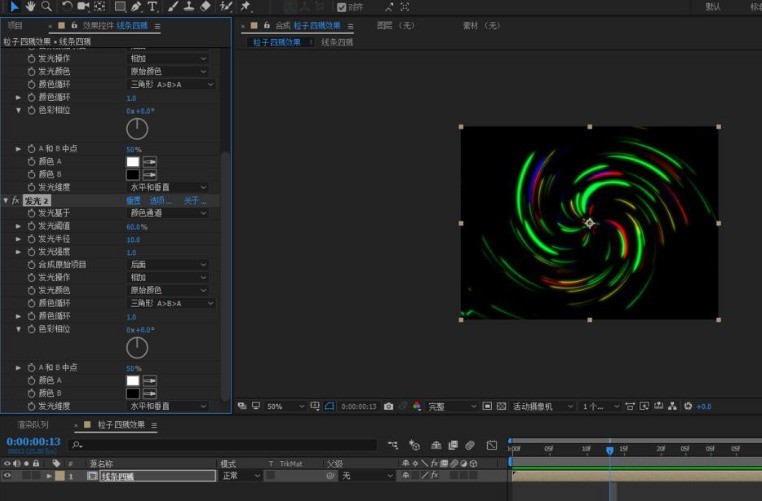Select the Clone Stamp tool
Viewport: 762px width, 501px height.
point(189,6)
